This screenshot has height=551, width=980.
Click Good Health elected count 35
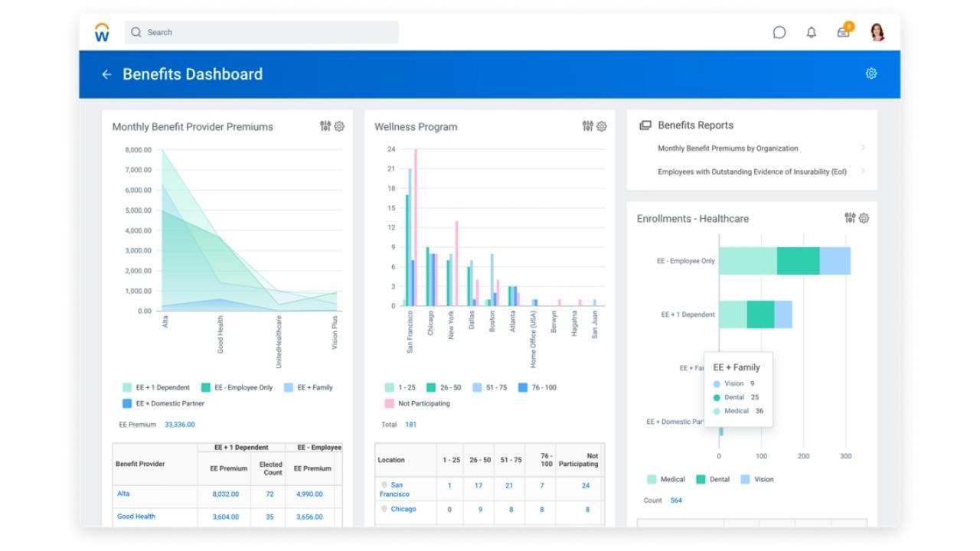point(269,517)
